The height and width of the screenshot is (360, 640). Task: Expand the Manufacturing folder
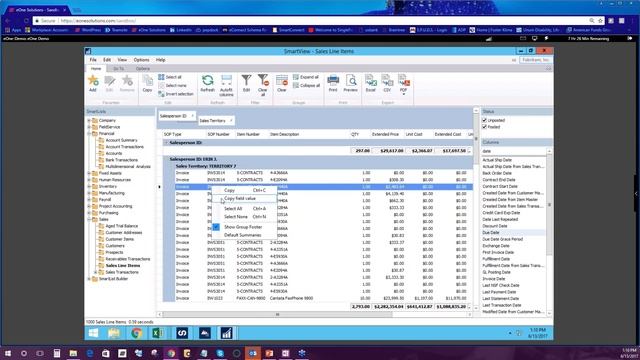click(x=89, y=193)
